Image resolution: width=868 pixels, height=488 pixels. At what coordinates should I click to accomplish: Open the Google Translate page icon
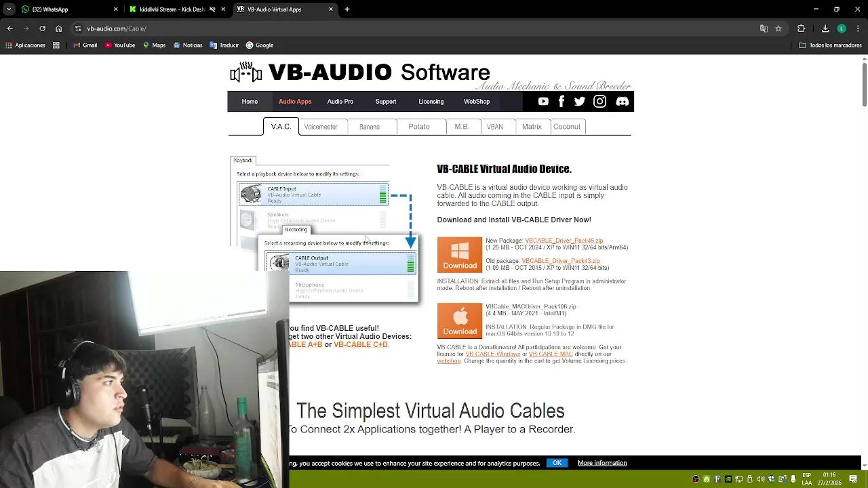click(x=764, y=28)
